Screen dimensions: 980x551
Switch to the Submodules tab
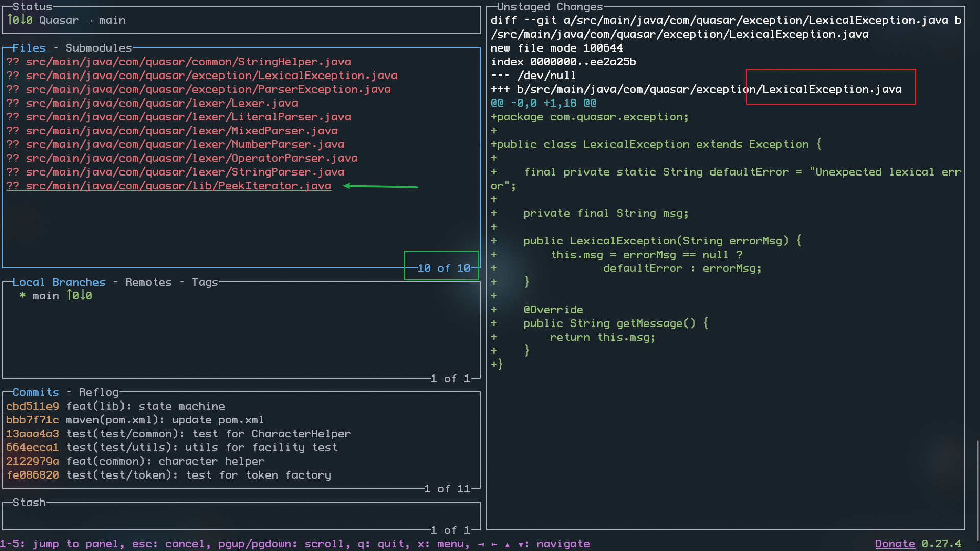click(99, 48)
